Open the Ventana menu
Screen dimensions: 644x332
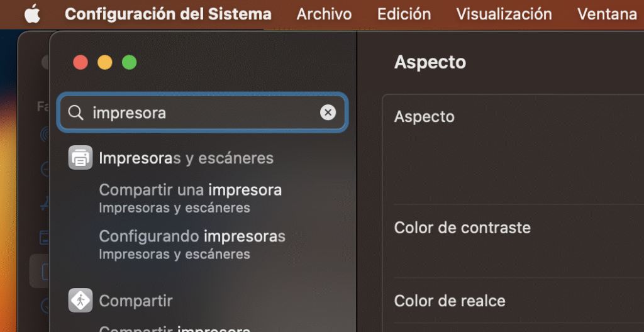606,14
